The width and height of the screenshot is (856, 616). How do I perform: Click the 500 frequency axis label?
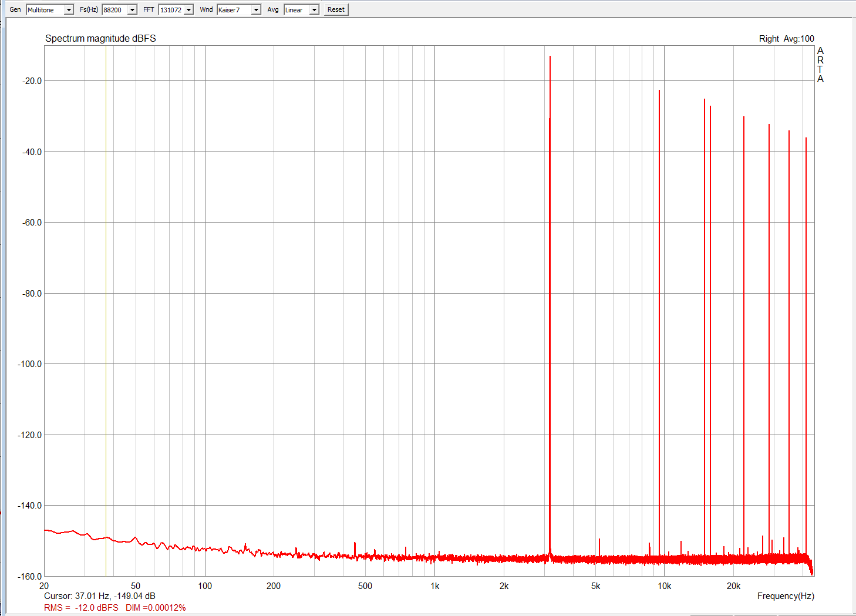tap(365, 585)
